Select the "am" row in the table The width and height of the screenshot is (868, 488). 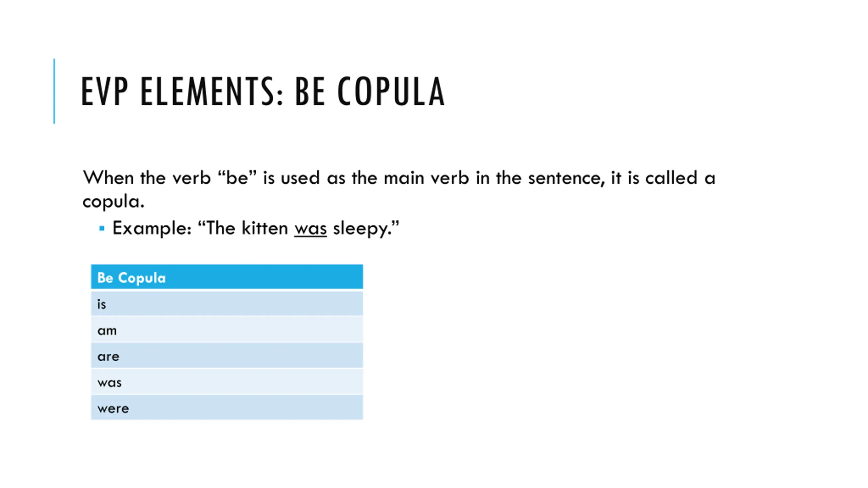point(227,330)
